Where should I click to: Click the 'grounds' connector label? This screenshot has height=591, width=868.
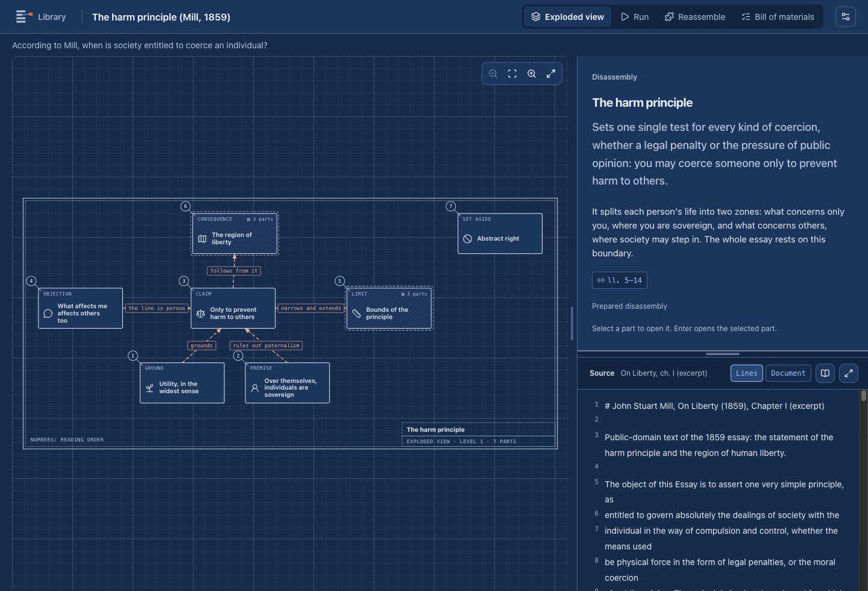pyautogui.click(x=202, y=346)
